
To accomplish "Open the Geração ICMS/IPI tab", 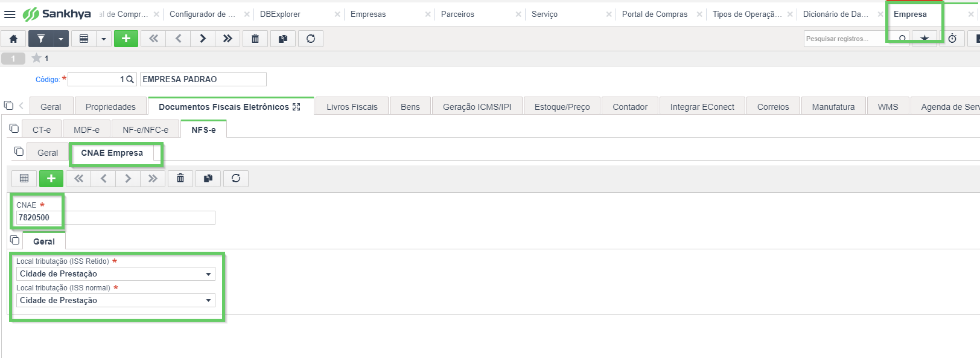I will click(477, 106).
